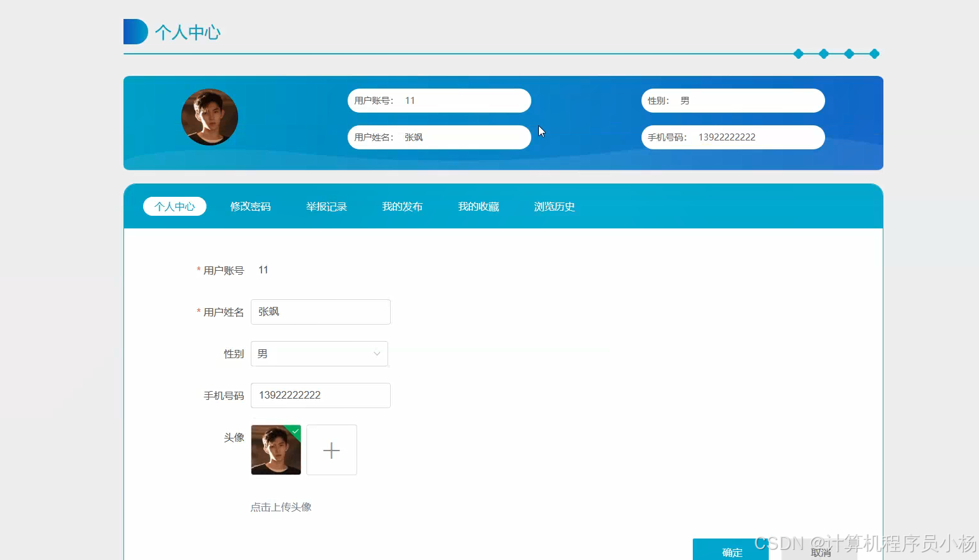Click the 性别 pill in the banner
979x560 pixels.
tap(733, 101)
